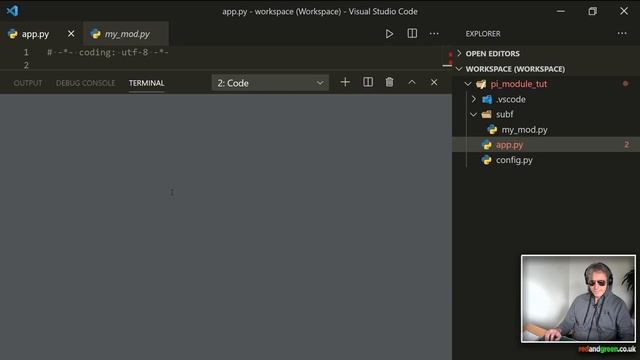Open the DEBUG CONSOLE tab
The image size is (640, 360).
click(85, 83)
